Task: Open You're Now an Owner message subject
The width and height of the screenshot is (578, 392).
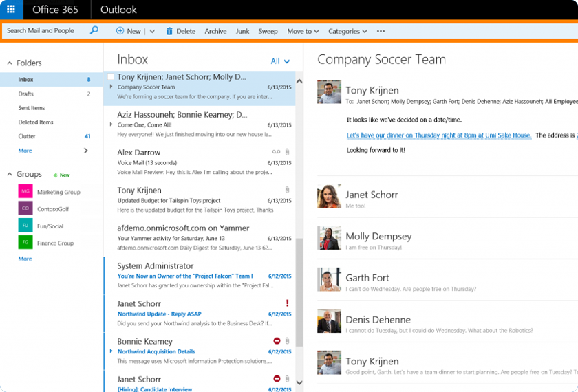Action: pyautogui.click(x=185, y=276)
